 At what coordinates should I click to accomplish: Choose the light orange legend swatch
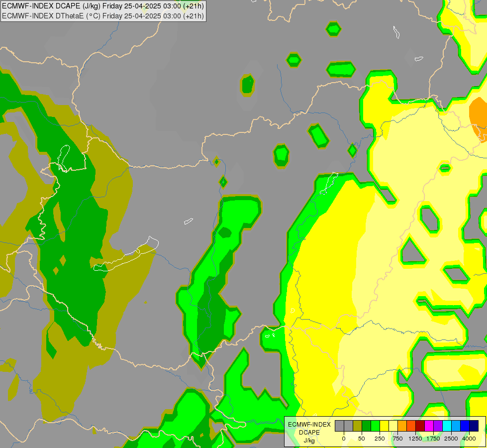coord(402,426)
